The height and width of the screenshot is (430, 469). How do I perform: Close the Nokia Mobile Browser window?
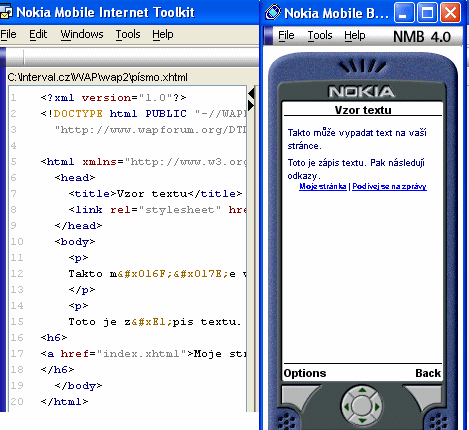[450, 13]
